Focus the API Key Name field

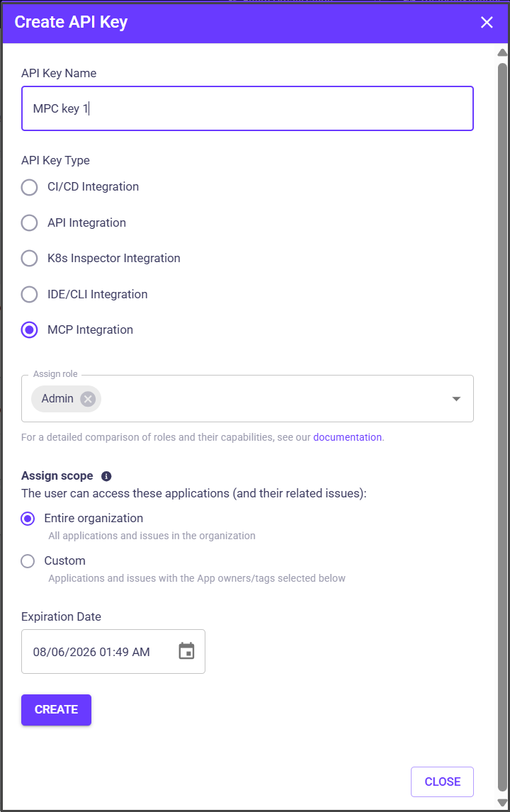tap(247, 108)
